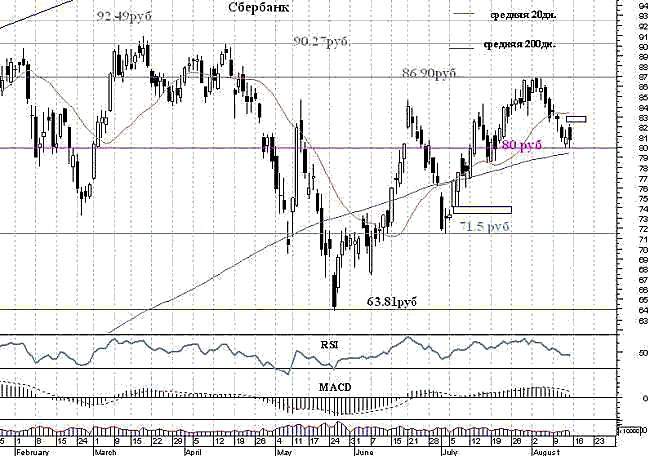The image size is (650, 456).
Task: Select August on the date axis
Action: pos(543,451)
